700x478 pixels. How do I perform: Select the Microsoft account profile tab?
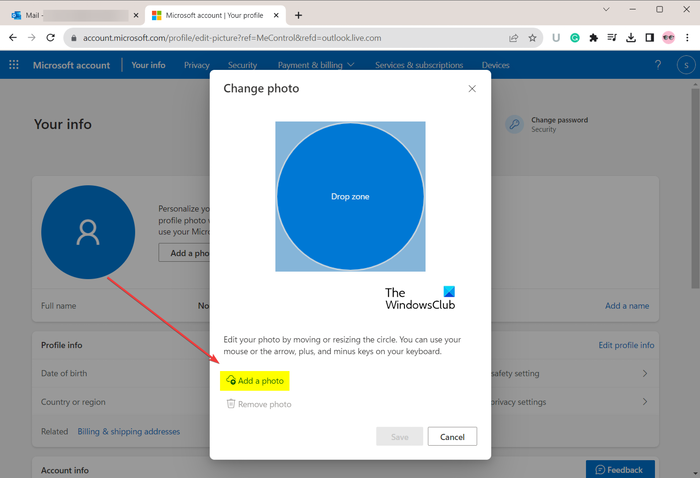point(215,15)
